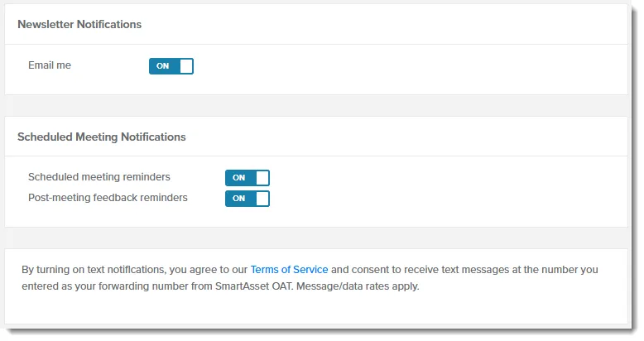Disable Post-meeting feedback reminders switch
The image size is (644, 341).
click(248, 199)
